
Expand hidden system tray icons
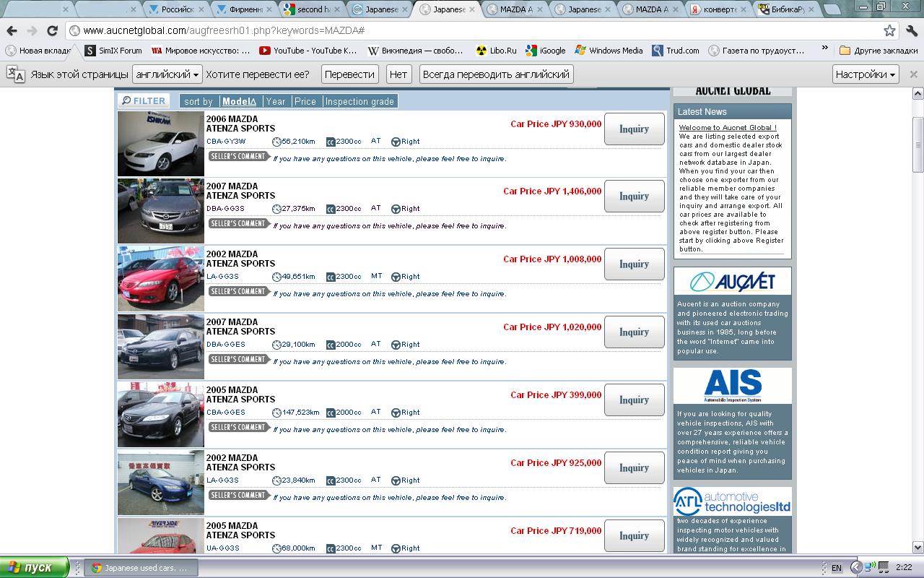(x=856, y=568)
